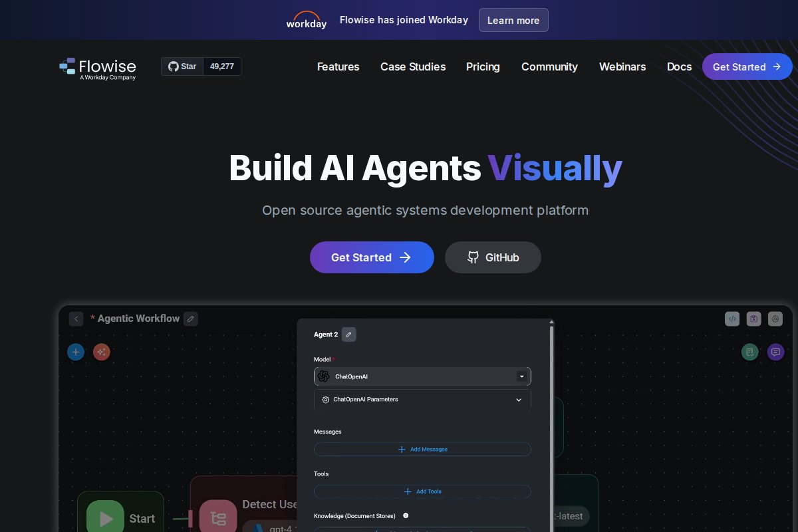Click the orange sparkle generate icon
The width and height of the screenshot is (798, 532).
point(101,352)
